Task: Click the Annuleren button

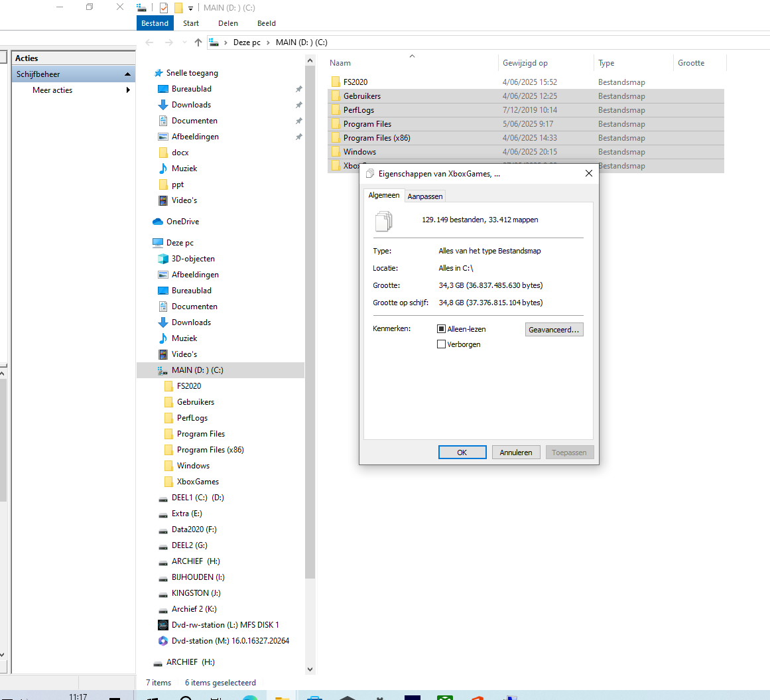Action: (x=515, y=453)
